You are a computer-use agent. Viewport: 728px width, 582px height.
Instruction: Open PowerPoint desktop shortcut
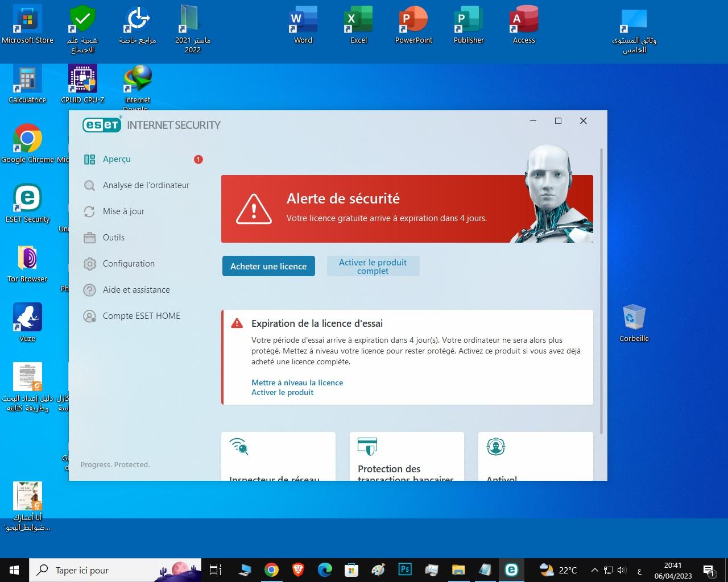pyautogui.click(x=413, y=25)
